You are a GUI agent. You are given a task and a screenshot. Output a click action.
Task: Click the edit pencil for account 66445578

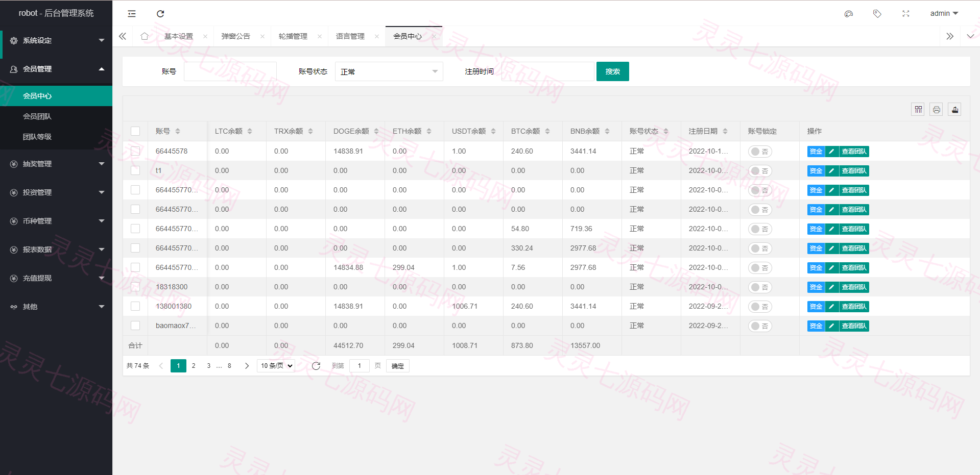(832, 152)
